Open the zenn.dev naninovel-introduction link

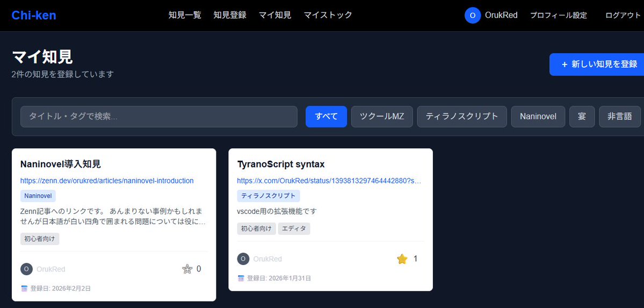click(x=107, y=181)
